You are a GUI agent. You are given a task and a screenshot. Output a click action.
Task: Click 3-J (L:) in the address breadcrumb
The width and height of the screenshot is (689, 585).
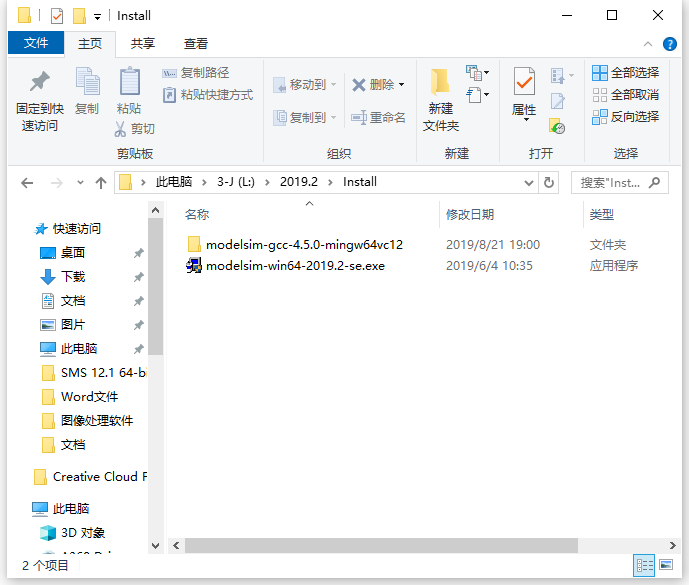(236, 182)
